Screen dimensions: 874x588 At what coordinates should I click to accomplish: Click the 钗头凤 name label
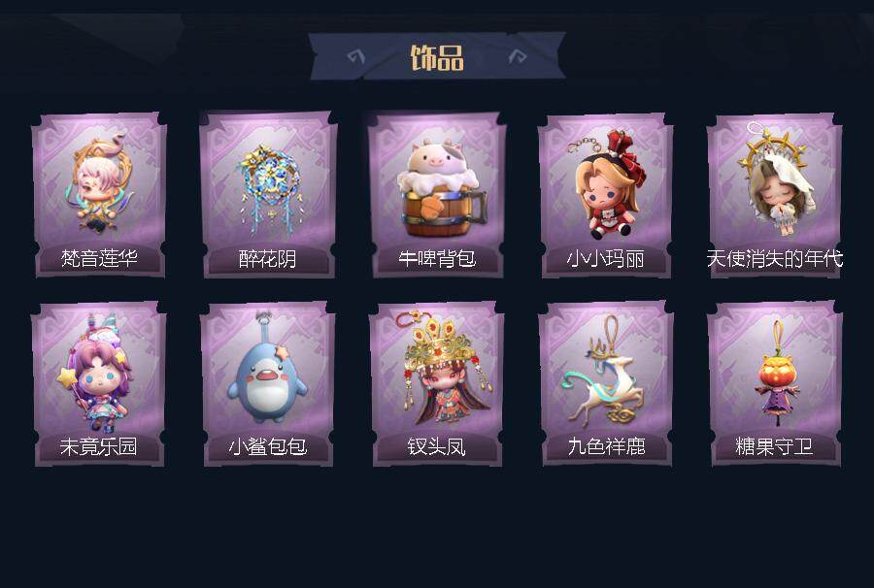point(437,446)
